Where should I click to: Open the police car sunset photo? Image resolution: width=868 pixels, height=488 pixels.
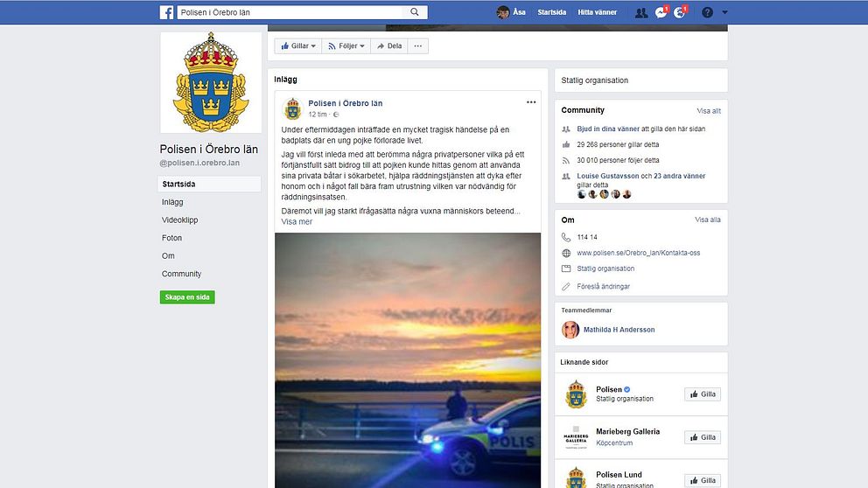click(408, 360)
